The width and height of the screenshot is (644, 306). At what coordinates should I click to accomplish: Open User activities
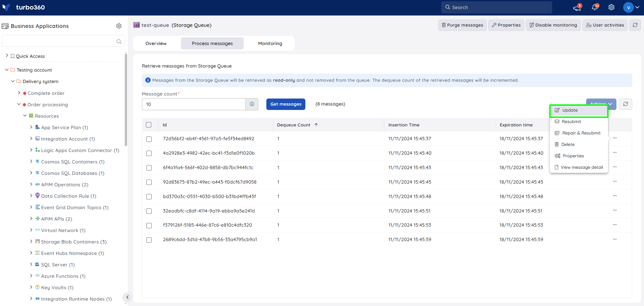tap(605, 25)
